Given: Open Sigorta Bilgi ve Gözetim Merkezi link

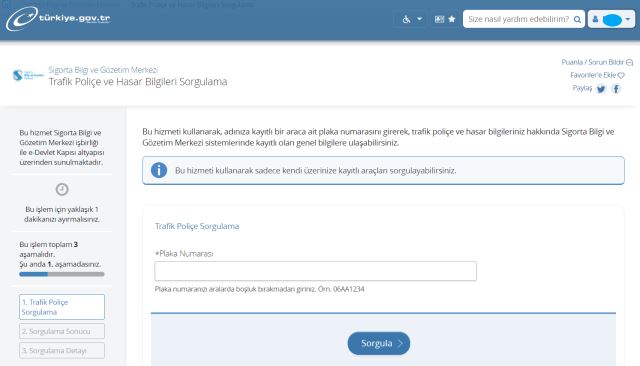Looking at the screenshot, I should 103,70.
